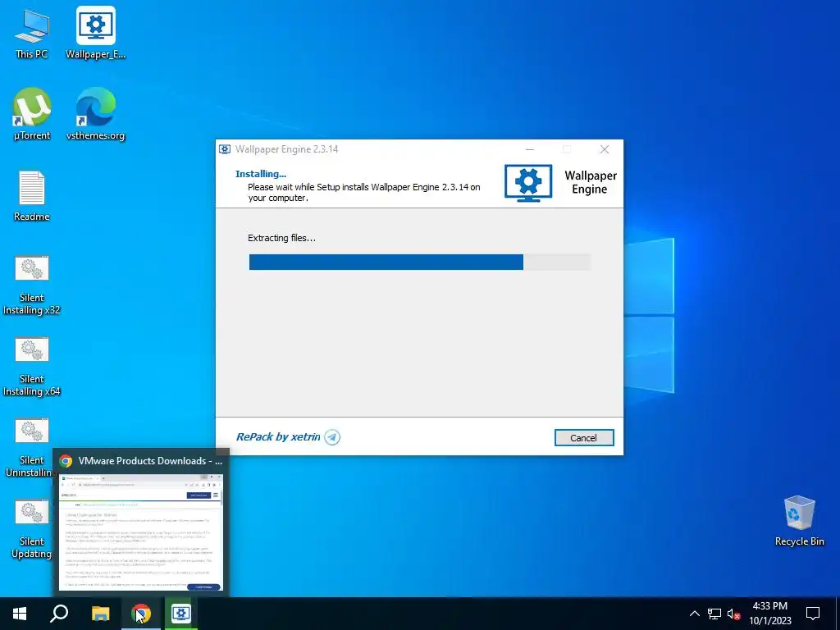The width and height of the screenshot is (840, 630).
Task: Open the VMware Products Downloads Chrome preview thumbnail
Action: pyautogui.click(x=141, y=533)
